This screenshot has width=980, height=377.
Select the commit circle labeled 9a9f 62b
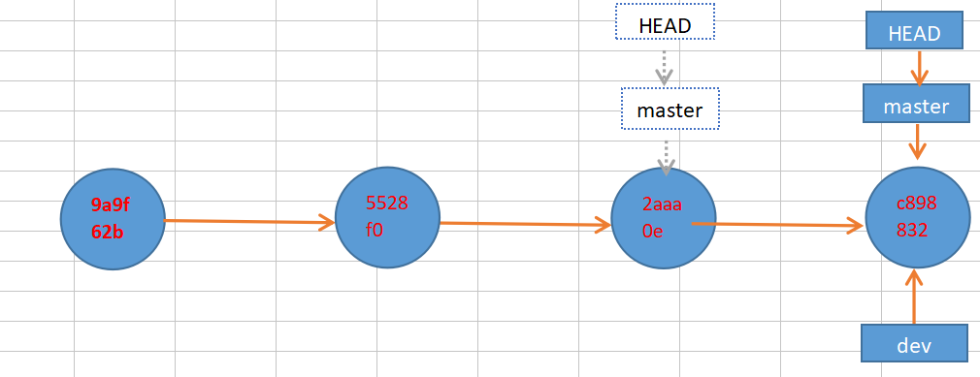(x=113, y=219)
